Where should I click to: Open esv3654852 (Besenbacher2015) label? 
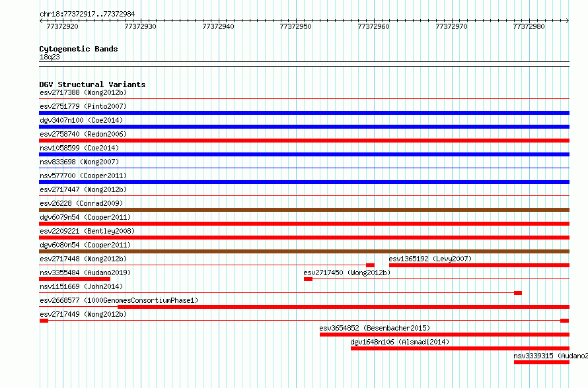(375, 328)
